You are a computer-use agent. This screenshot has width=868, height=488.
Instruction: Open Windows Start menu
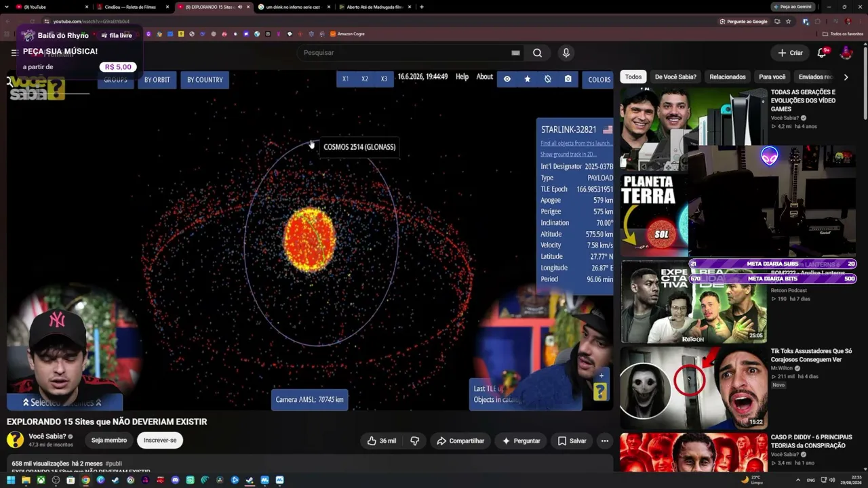coord(11,480)
